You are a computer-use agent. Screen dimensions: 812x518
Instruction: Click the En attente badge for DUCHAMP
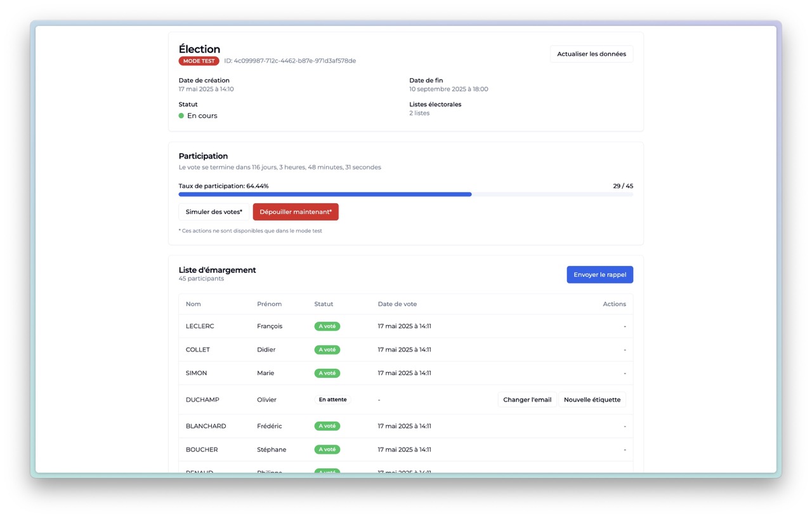332,400
